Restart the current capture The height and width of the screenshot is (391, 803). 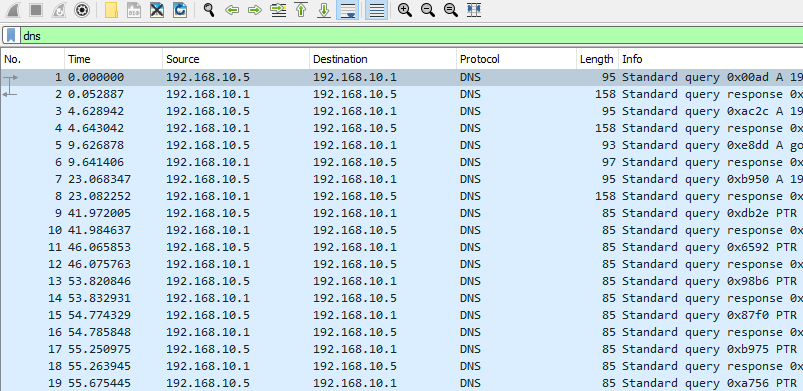click(x=59, y=10)
